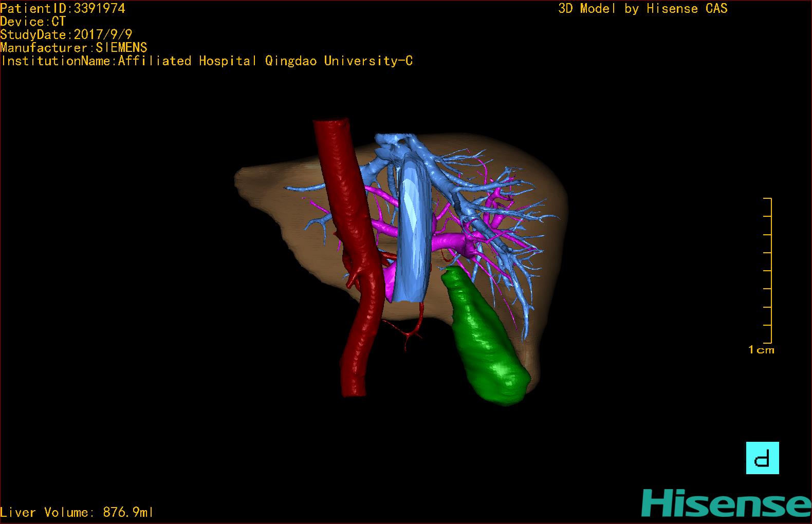Click the "3D Model by Hisense CAS" caption

pyautogui.click(x=643, y=9)
